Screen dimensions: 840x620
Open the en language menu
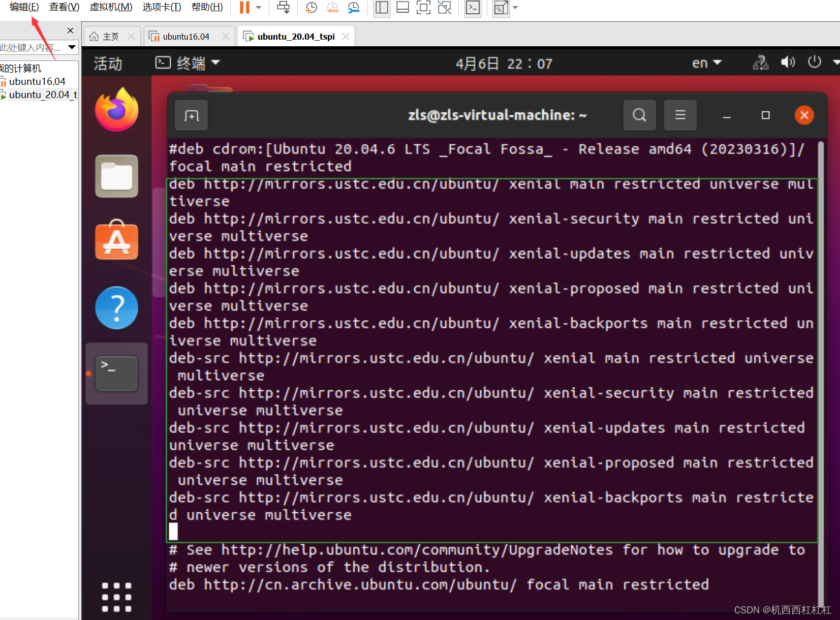point(706,63)
